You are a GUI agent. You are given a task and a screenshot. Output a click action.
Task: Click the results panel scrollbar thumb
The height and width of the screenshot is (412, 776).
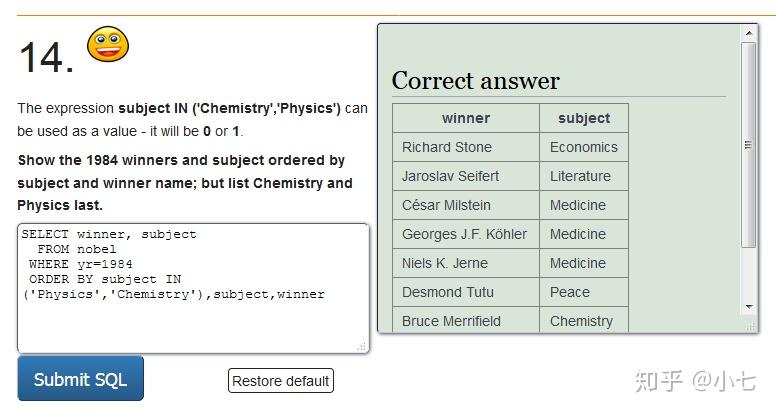pyautogui.click(x=749, y=145)
